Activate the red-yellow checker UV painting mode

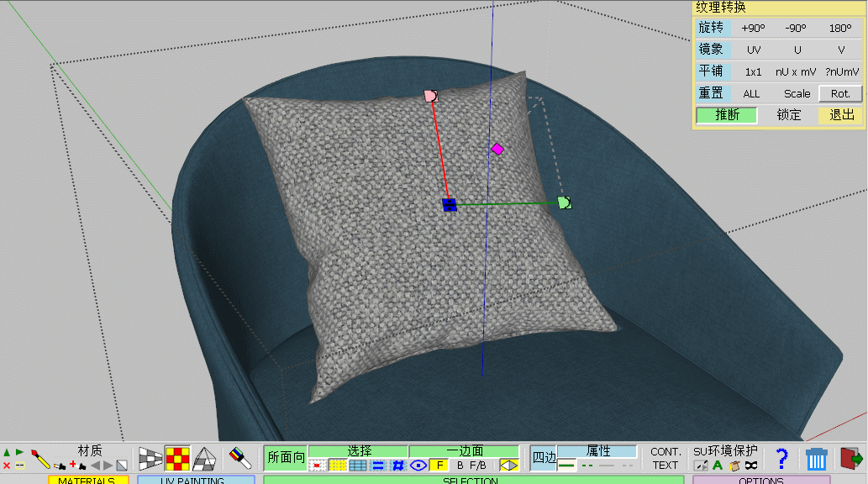click(177, 458)
